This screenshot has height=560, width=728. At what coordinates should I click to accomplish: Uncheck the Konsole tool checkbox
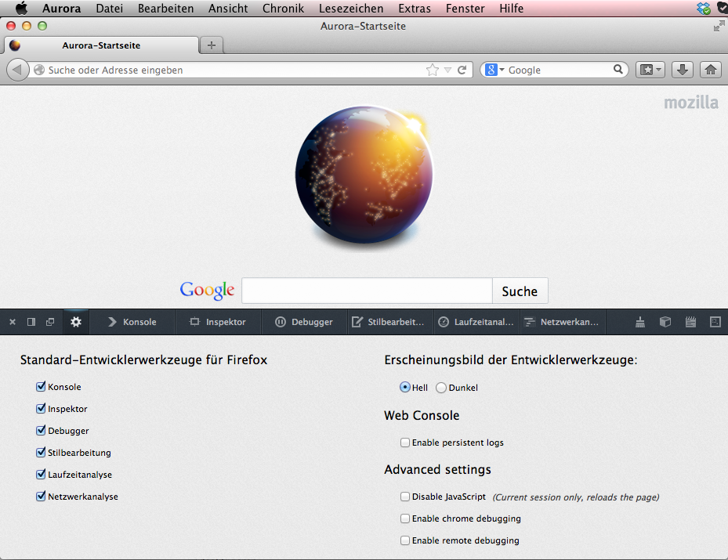tap(41, 386)
